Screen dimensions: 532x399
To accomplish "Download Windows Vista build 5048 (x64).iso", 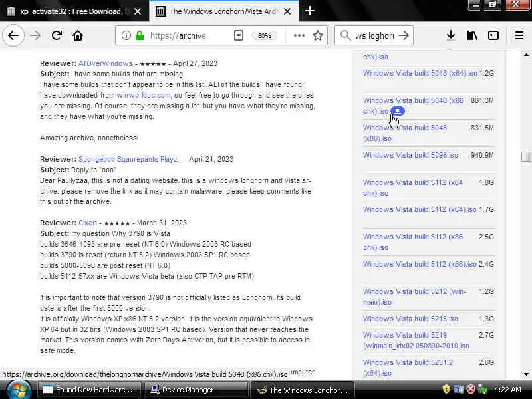I will coord(420,73).
